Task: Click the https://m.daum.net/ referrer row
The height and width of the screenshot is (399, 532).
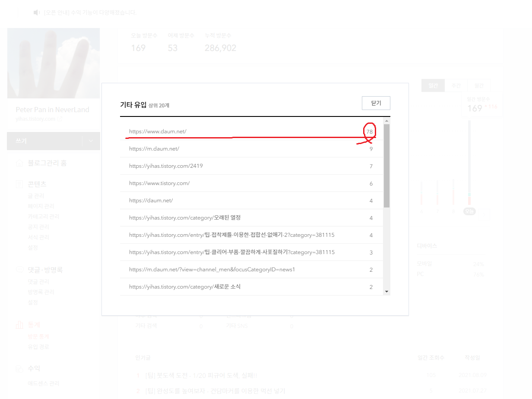Action: (252, 149)
